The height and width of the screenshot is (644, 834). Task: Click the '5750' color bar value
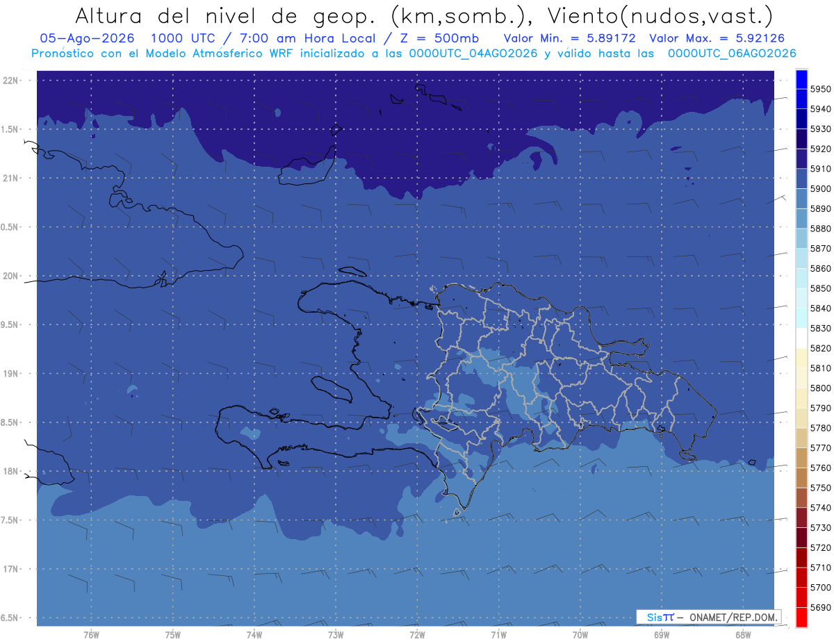coord(820,488)
